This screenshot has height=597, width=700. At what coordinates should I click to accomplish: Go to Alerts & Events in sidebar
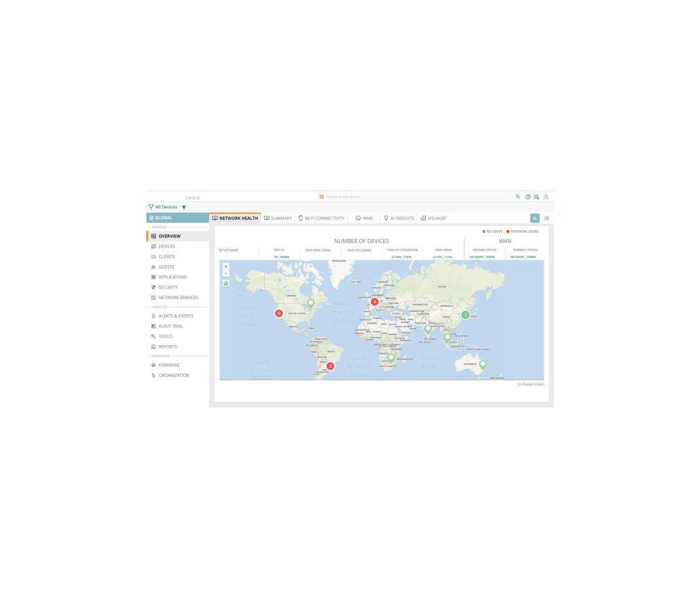(x=176, y=316)
